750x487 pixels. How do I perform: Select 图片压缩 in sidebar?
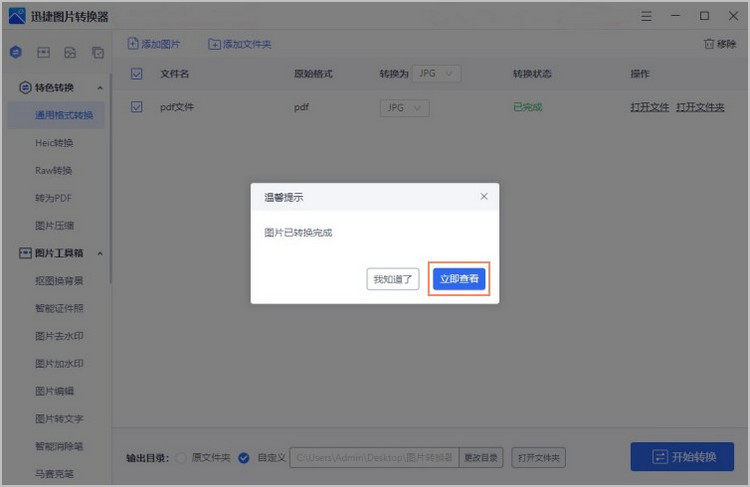point(56,225)
